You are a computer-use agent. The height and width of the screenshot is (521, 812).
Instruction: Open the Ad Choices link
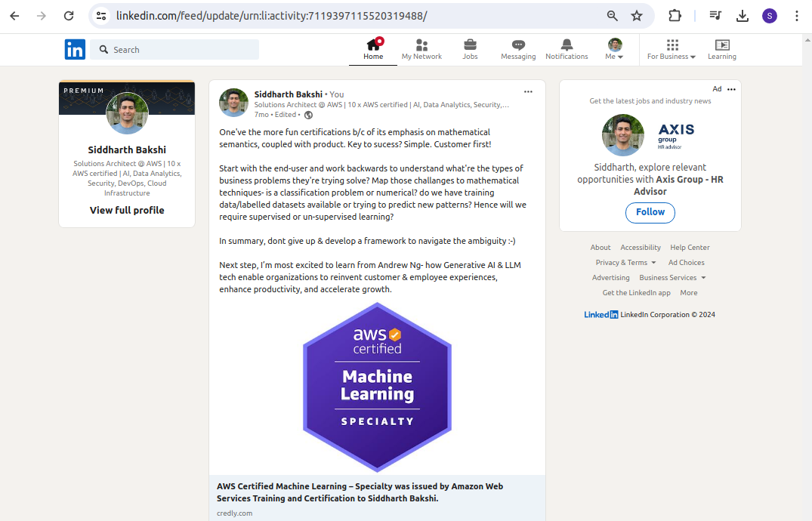[x=686, y=263]
